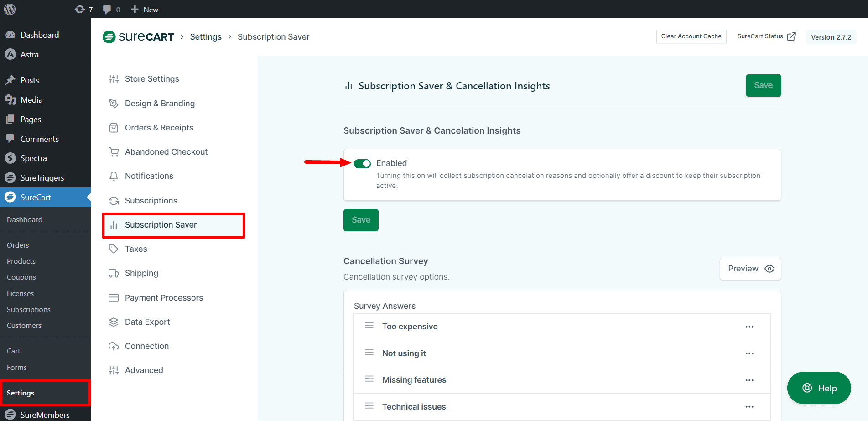Select the Connection icon in the settings list
The height and width of the screenshot is (421, 868).
114,346
